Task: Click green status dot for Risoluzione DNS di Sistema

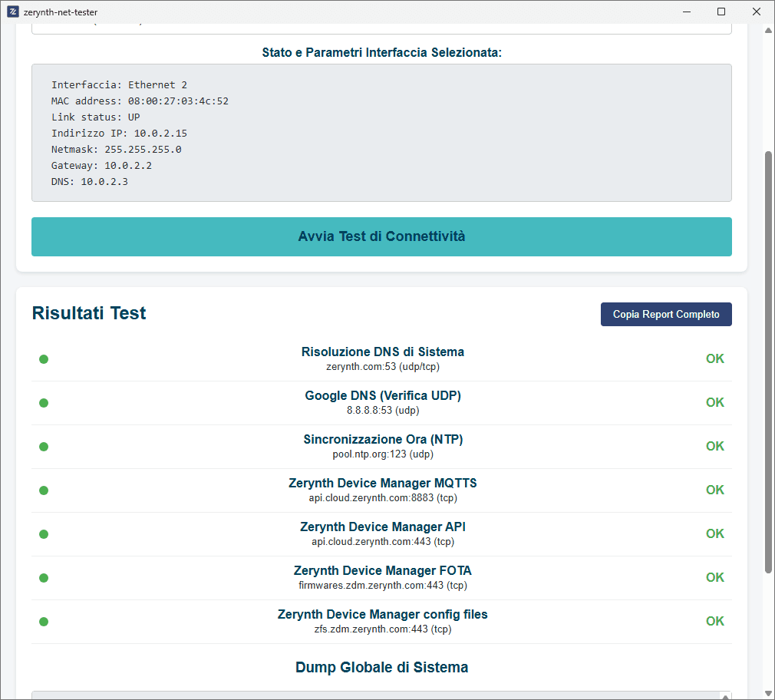Action: pos(44,359)
